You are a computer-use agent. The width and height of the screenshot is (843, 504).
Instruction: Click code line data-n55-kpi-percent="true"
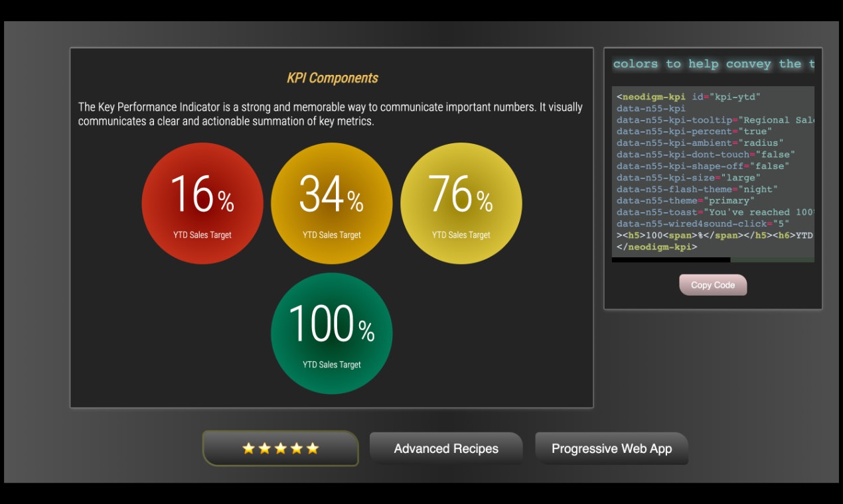pyautogui.click(x=694, y=131)
